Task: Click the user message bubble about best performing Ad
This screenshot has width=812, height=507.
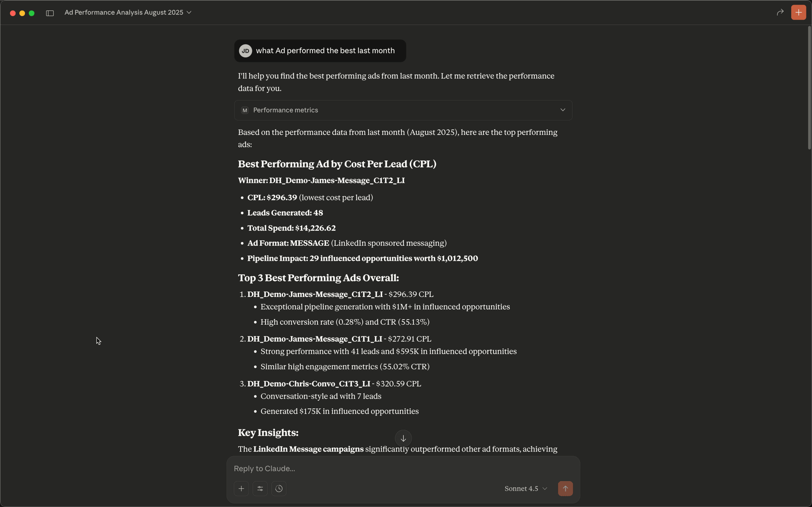Action: click(x=326, y=50)
